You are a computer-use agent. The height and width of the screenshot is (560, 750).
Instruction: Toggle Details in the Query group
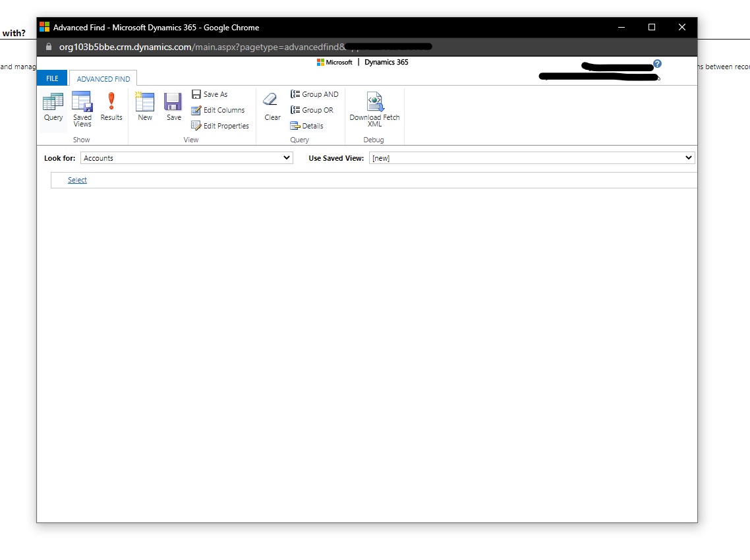[307, 126]
